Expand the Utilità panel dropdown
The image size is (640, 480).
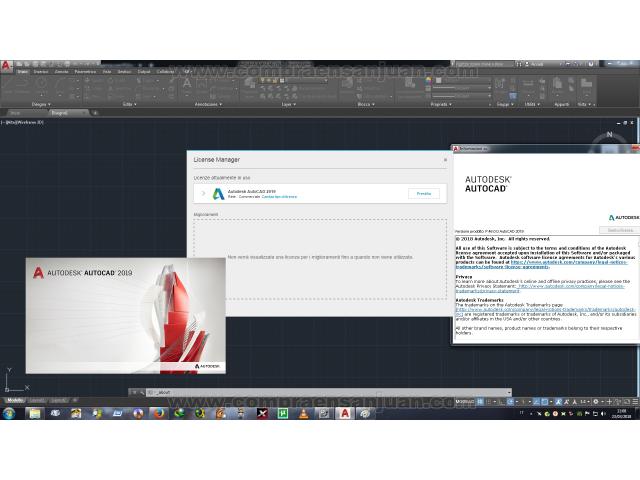pyautogui.click(x=532, y=104)
